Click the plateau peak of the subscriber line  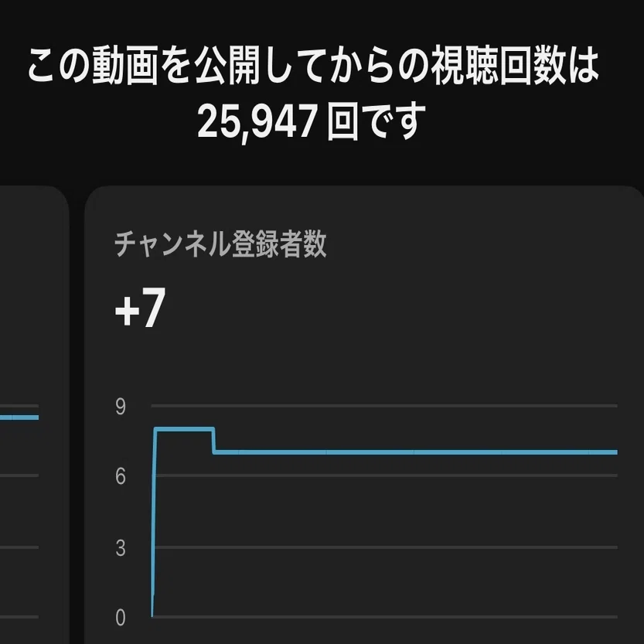(185, 429)
